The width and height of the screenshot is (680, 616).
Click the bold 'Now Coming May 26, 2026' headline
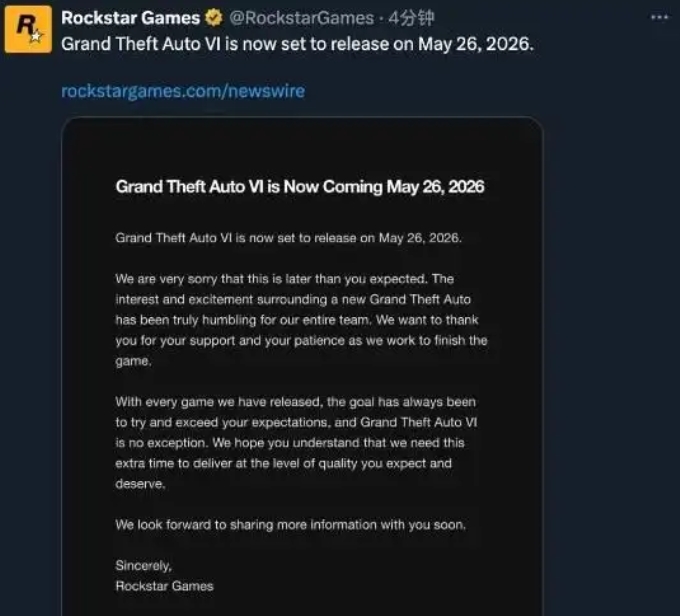click(x=300, y=187)
